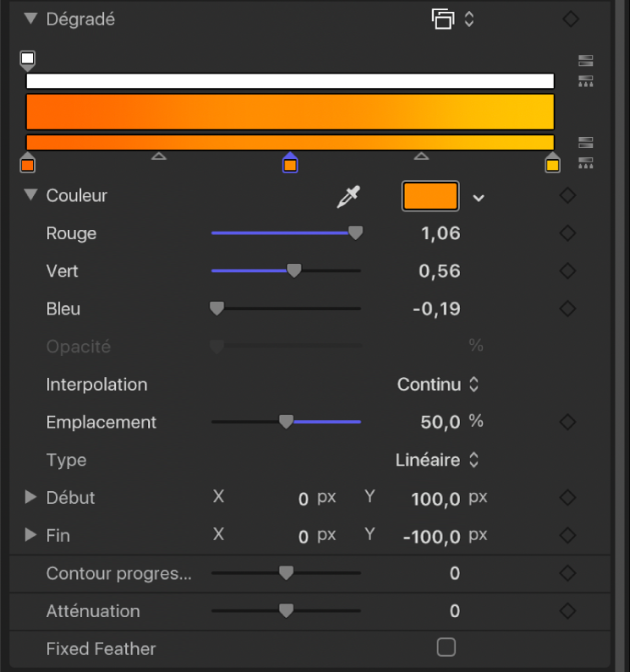The image size is (630, 672).
Task: Select the middle orange color tag
Action: pos(290,164)
